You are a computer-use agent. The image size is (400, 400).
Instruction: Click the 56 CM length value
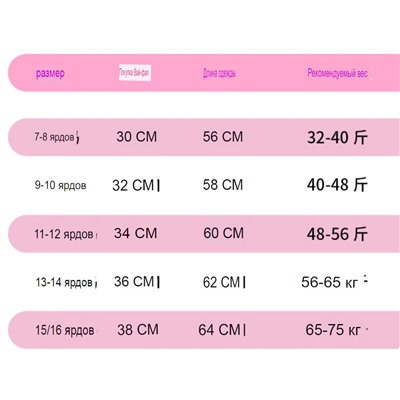[223, 137]
